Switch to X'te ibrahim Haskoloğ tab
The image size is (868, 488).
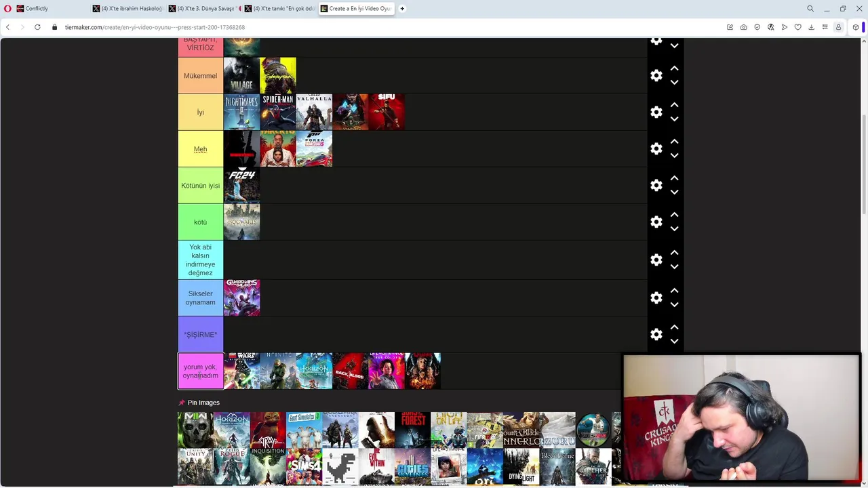[127, 9]
